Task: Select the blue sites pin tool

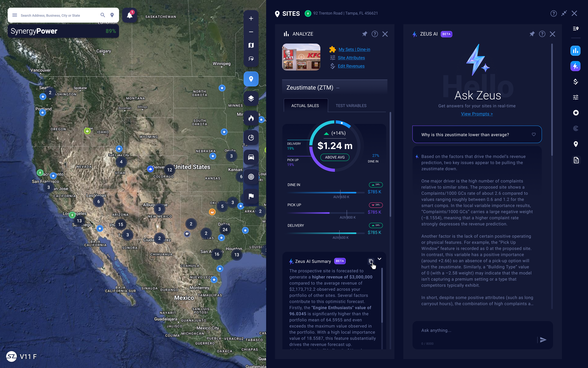Action: coord(251,79)
